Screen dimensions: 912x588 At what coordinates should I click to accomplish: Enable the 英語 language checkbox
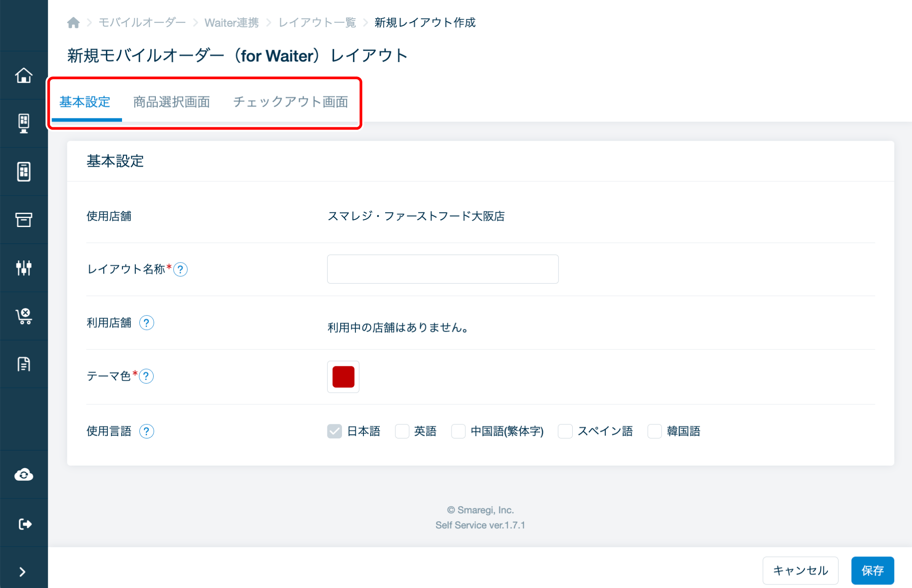pyautogui.click(x=402, y=431)
